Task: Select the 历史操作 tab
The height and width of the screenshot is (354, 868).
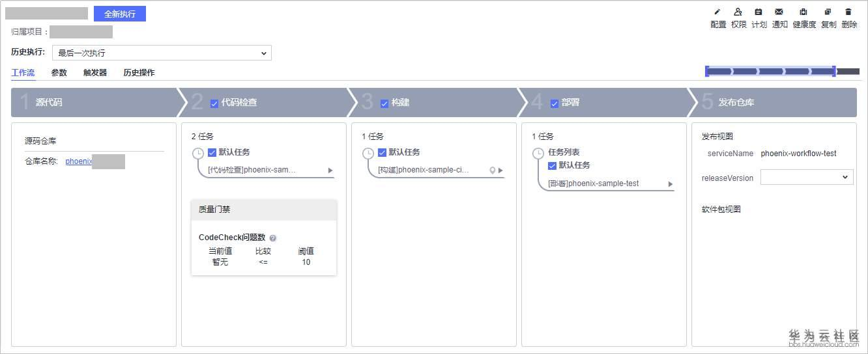Action: point(139,73)
